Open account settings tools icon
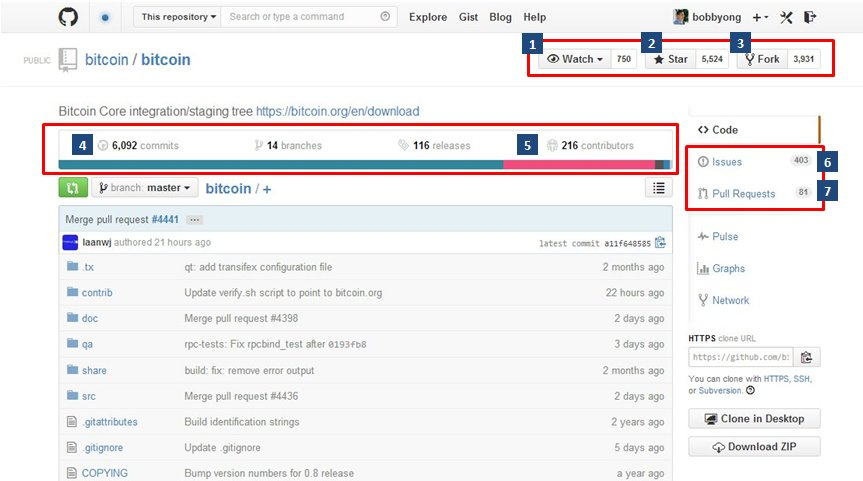863x481 pixels. click(786, 18)
